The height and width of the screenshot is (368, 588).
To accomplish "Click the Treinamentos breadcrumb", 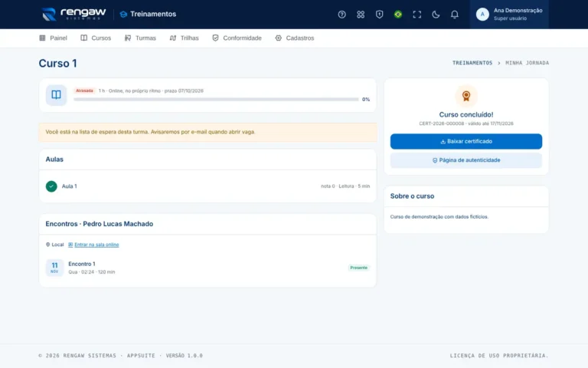I will (x=472, y=63).
